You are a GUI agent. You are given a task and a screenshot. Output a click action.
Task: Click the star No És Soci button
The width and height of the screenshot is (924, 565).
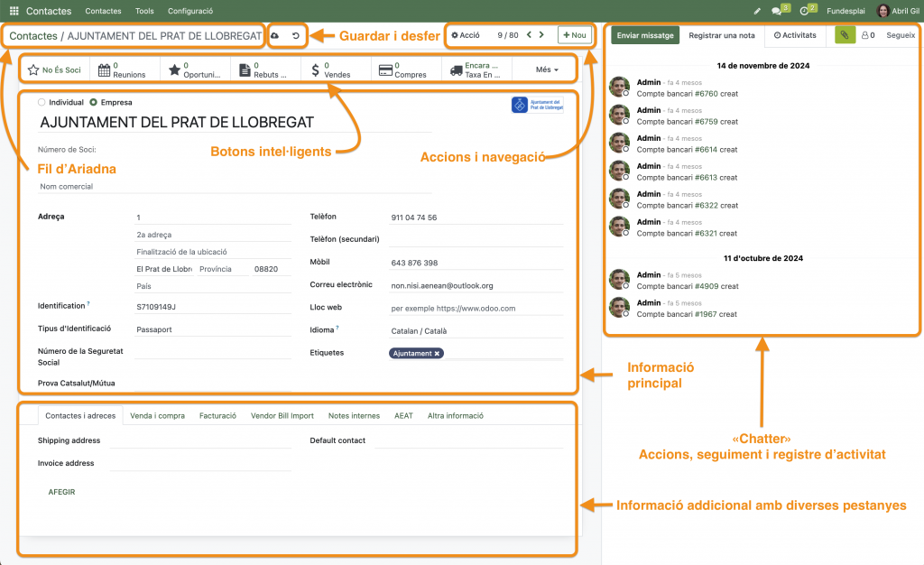click(x=54, y=69)
